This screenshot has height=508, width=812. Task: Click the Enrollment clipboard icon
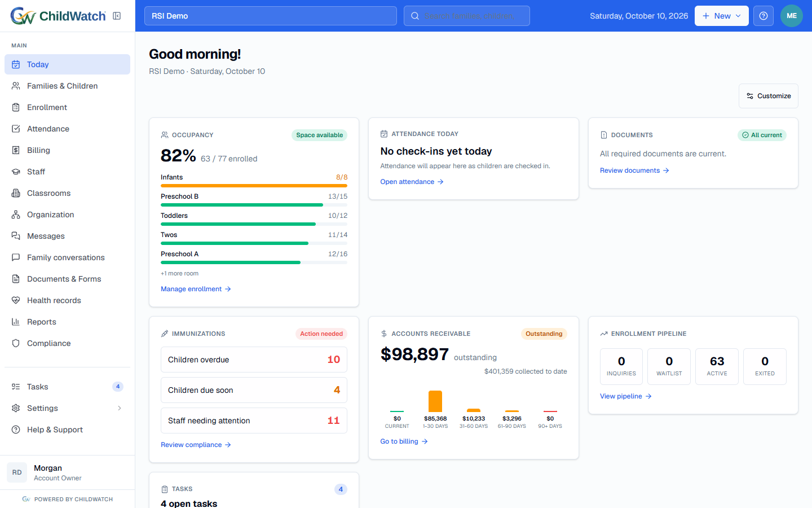(x=16, y=107)
